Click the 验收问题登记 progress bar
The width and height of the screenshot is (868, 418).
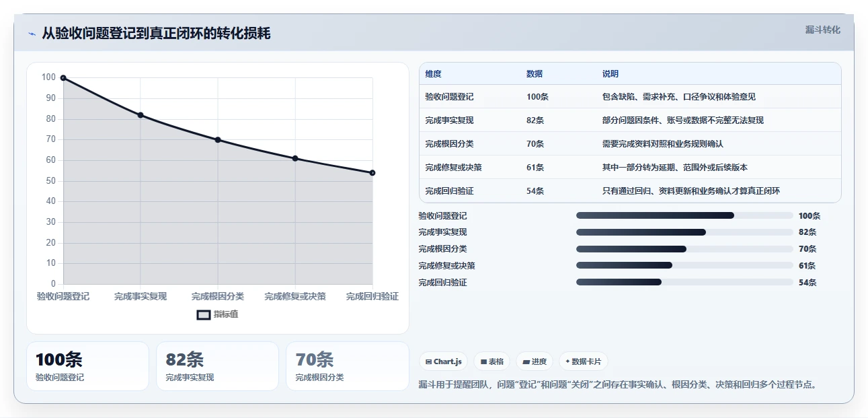684,215
